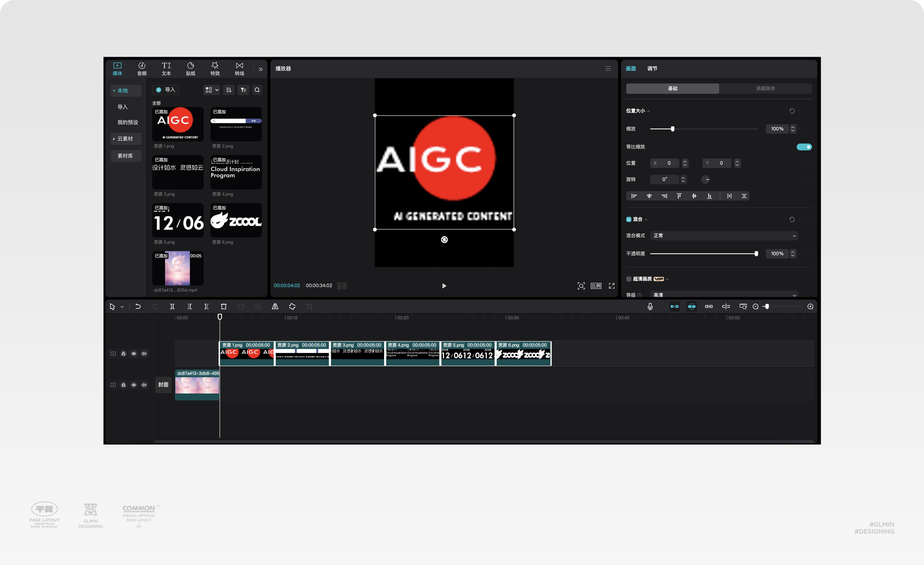
Task: Open the Stickers (贴纸) panel icon
Action: pyautogui.click(x=191, y=68)
